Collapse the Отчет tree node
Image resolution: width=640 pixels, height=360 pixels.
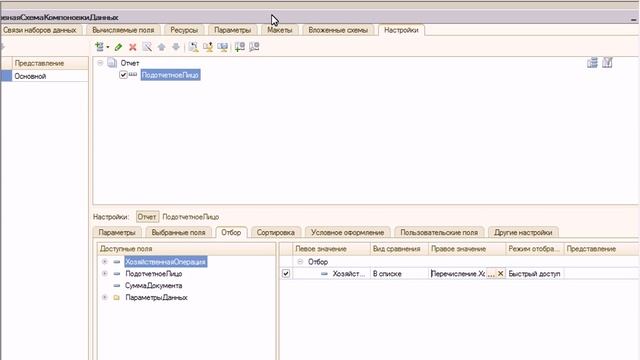pyautogui.click(x=100, y=63)
